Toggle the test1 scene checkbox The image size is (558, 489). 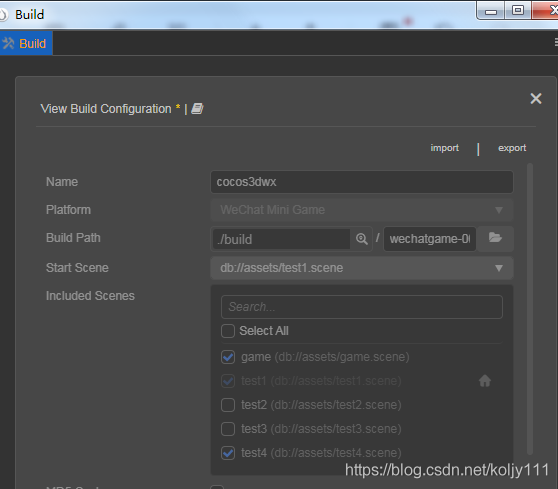tap(228, 381)
